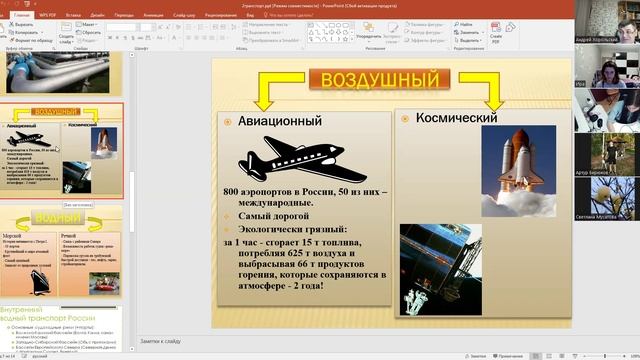Image resolution: width=640 pixels, height=360 pixels.
Task: Open WPS PDF tab
Action: [47, 15]
